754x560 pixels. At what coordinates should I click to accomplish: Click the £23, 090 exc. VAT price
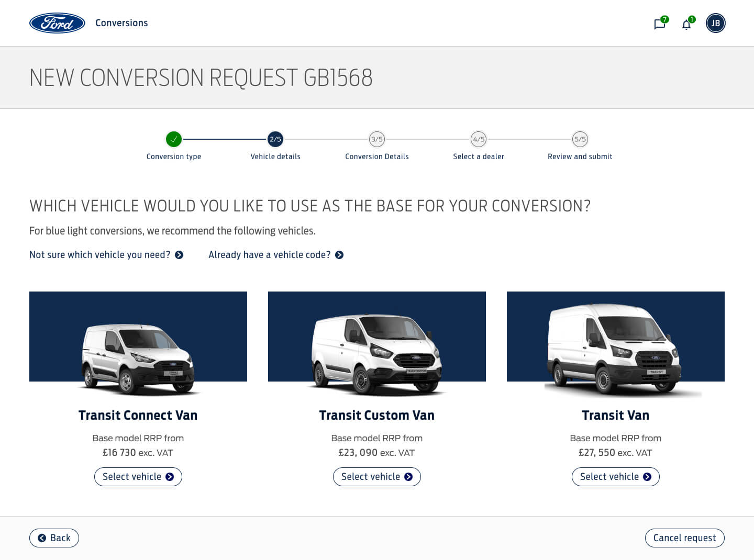[376, 453]
